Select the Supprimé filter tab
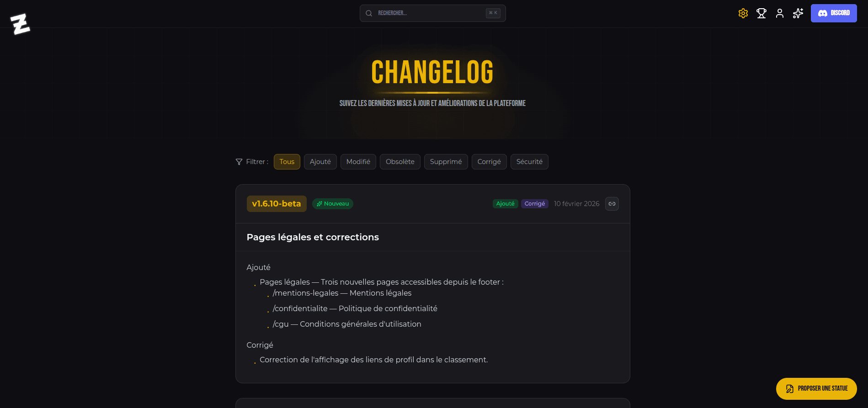This screenshot has width=868, height=408. [446, 161]
